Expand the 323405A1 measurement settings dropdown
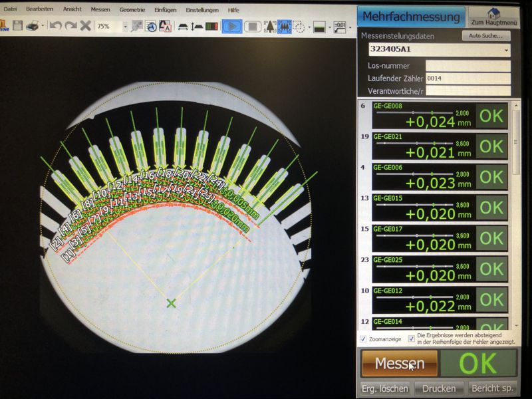This screenshot has width=532, height=399. (x=506, y=50)
